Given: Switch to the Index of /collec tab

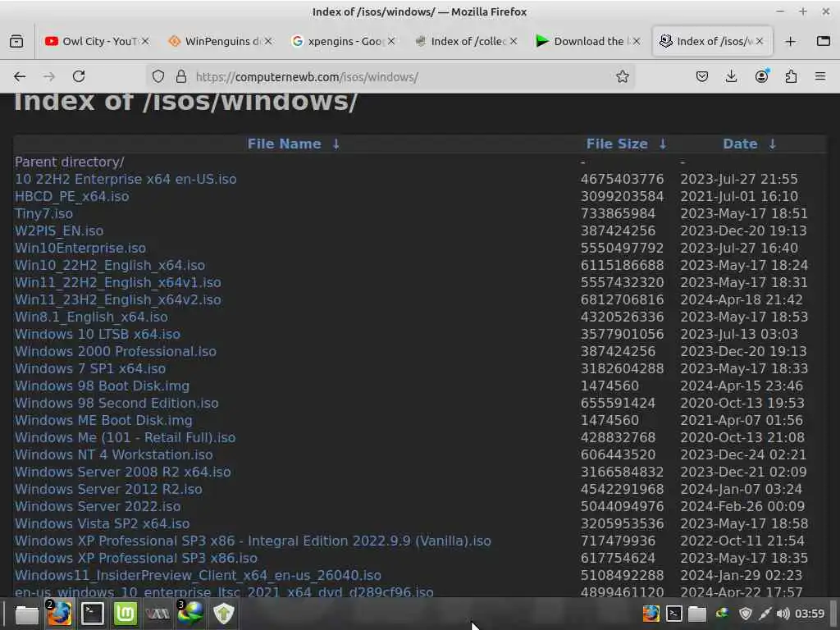Looking at the screenshot, I should (x=466, y=41).
